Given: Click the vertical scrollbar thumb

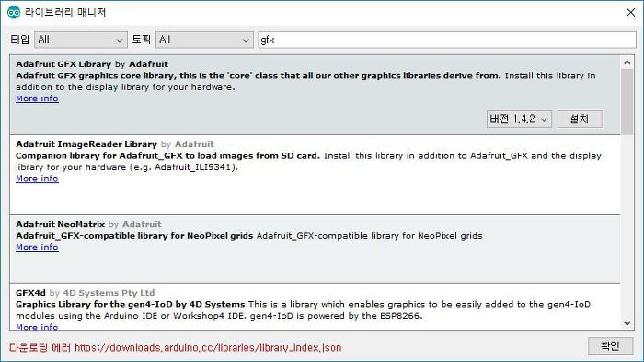Looking at the screenshot, I should click(x=627, y=102).
